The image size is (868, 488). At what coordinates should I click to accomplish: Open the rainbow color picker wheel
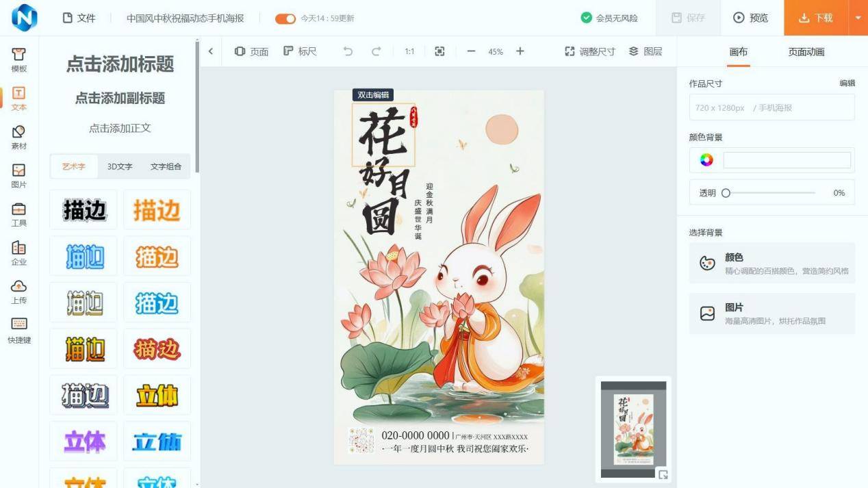pos(706,160)
